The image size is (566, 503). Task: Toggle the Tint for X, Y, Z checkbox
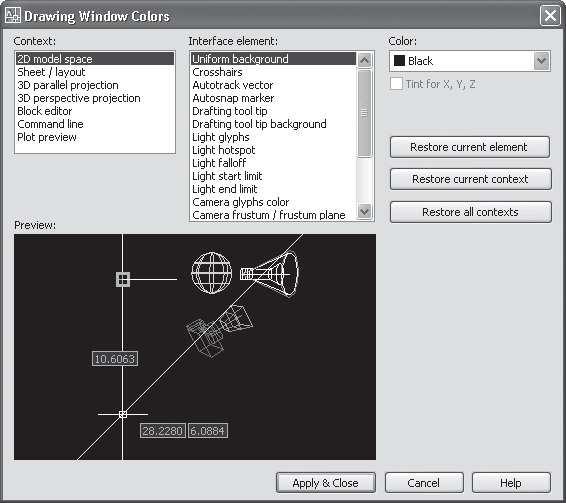tap(396, 84)
